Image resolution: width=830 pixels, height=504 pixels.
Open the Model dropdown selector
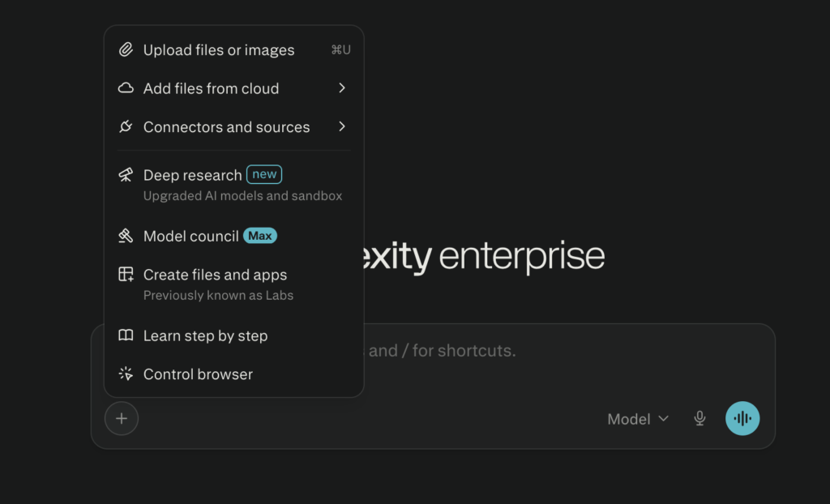638,419
